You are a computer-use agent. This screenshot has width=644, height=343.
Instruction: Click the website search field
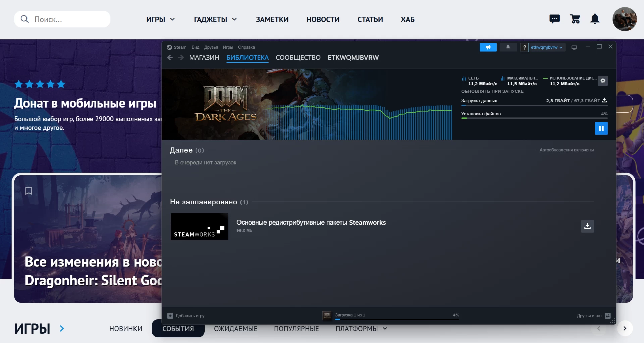tap(67, 19)
